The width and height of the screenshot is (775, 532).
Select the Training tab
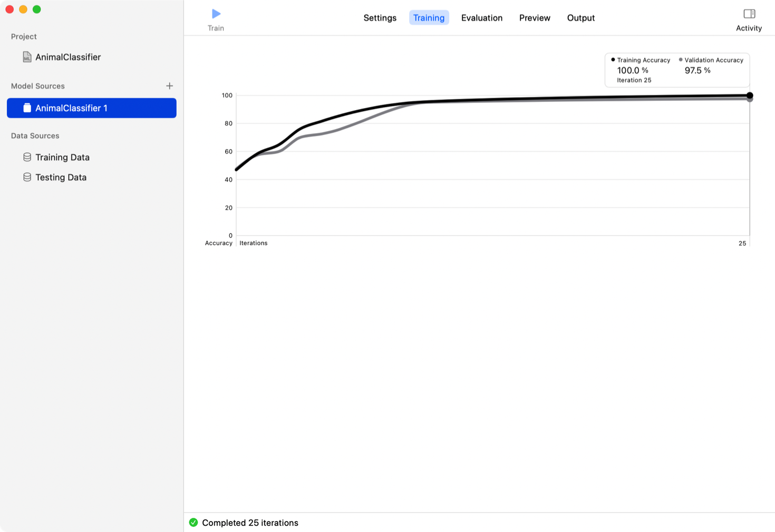pyautogui.click(x=429, y=18)
